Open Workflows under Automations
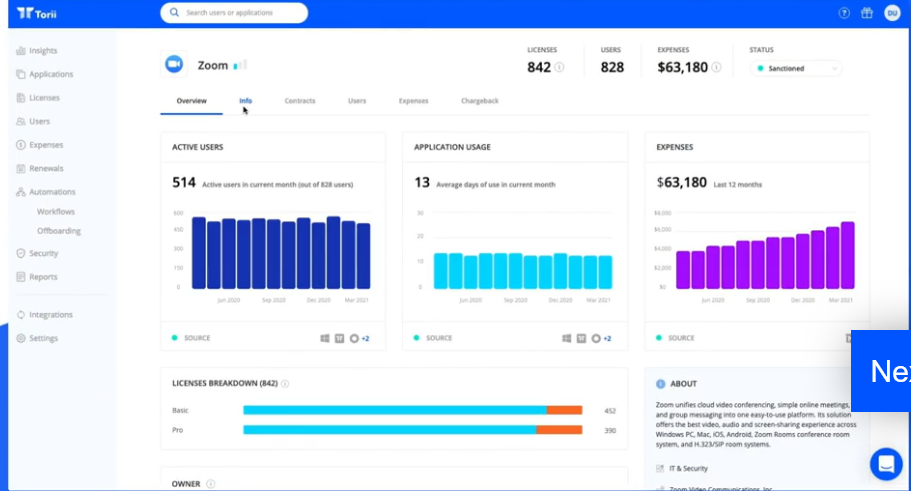This screenshot has width=911, height=491. pyautogui.click(x=56, y=212)
